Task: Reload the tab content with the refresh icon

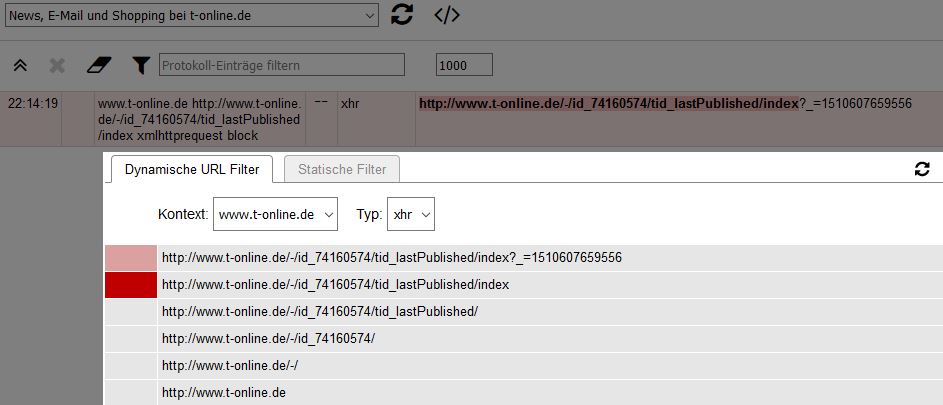Action: [402, 14]
